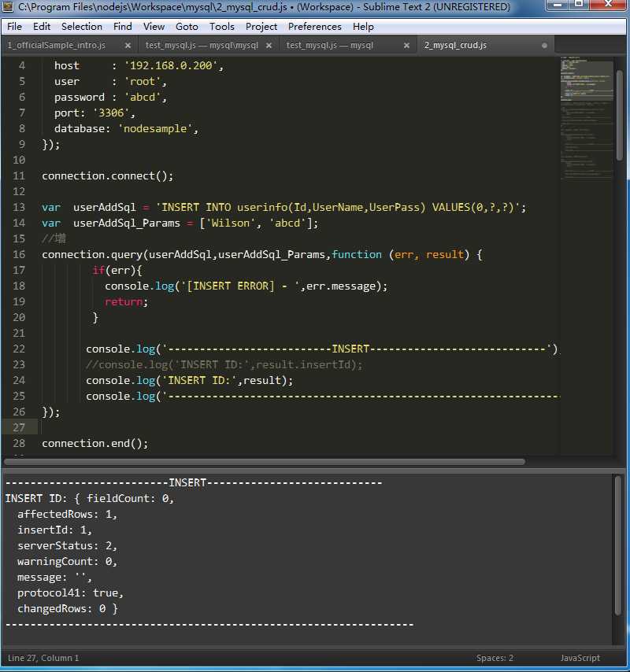The height and width of the screenshot is (672, 630).
Task: Select the 2_mysql_crud.js tab
Action: pos(455,45)
